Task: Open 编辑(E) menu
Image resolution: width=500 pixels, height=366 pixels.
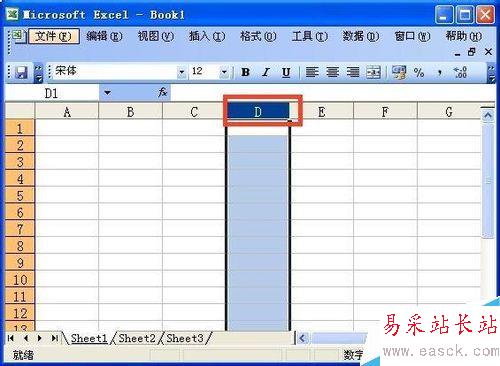Action: point(104,36)
